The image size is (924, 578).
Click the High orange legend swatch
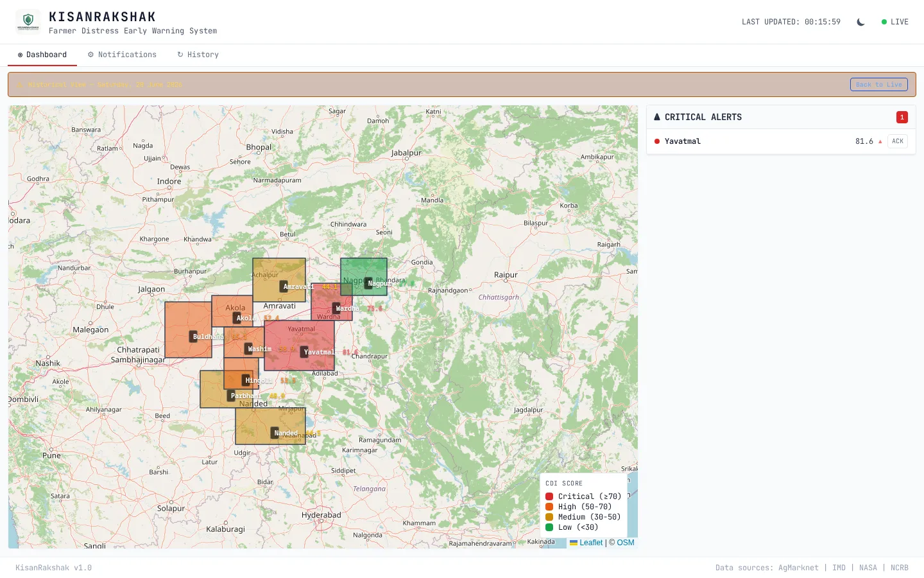[x=549, y=507]
